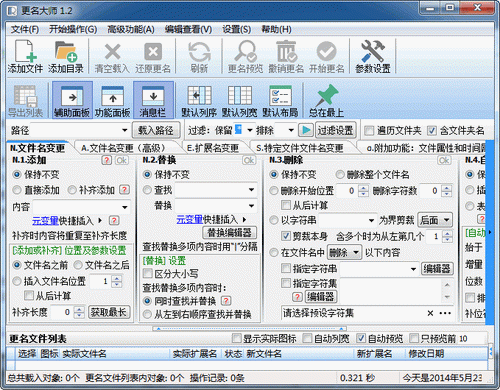
Task: Select 从左到右顺序查找并替换 radio
Action: tap(147, 314)
